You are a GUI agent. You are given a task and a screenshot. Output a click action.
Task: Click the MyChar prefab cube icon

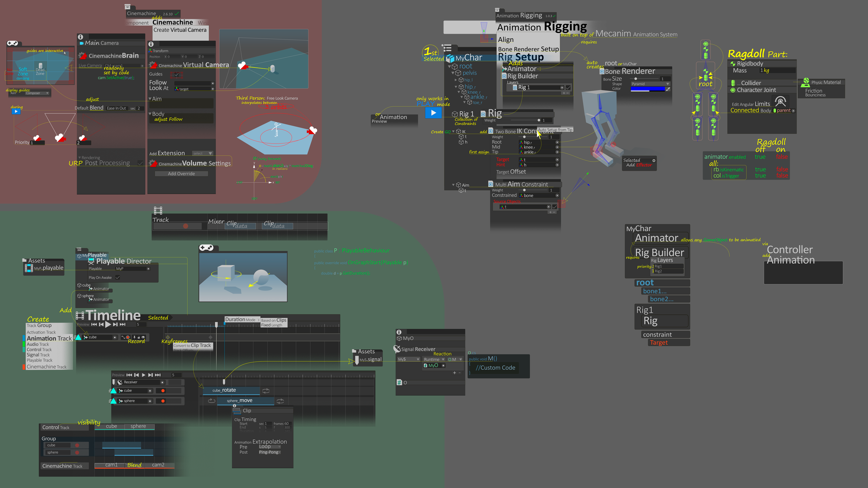pos(450,59)
